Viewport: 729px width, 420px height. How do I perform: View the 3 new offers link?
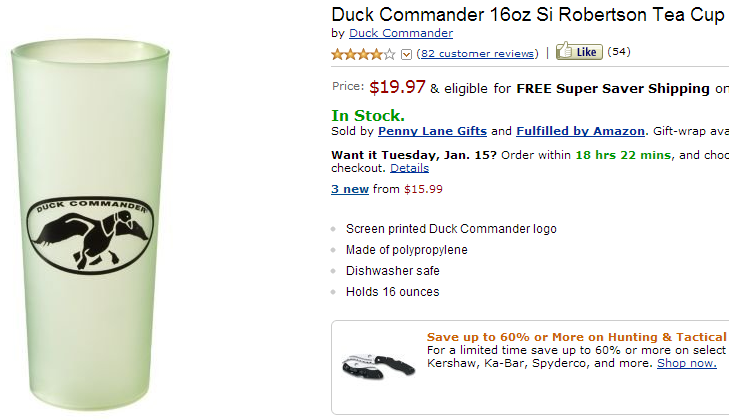[x=350, y=189]
